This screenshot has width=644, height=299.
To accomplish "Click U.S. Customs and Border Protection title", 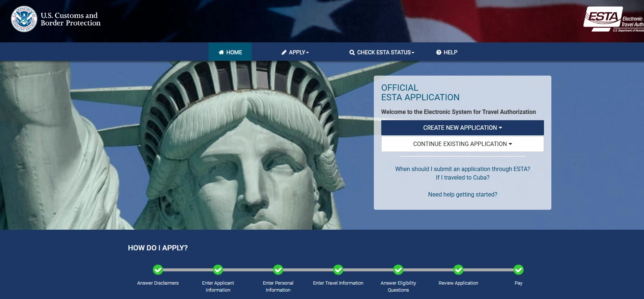I will pyautogui.click(x=70, y=19).
